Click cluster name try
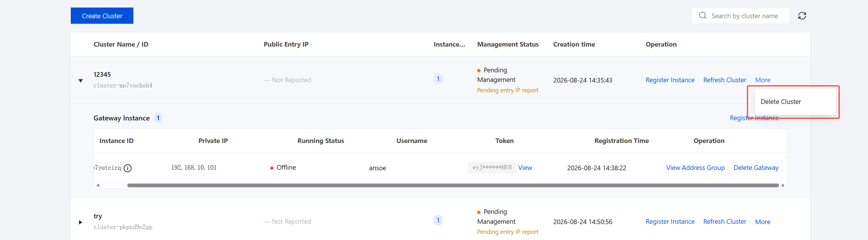Image resolution: width=868 pixels, height=240 pixels. tap(98, 216)
